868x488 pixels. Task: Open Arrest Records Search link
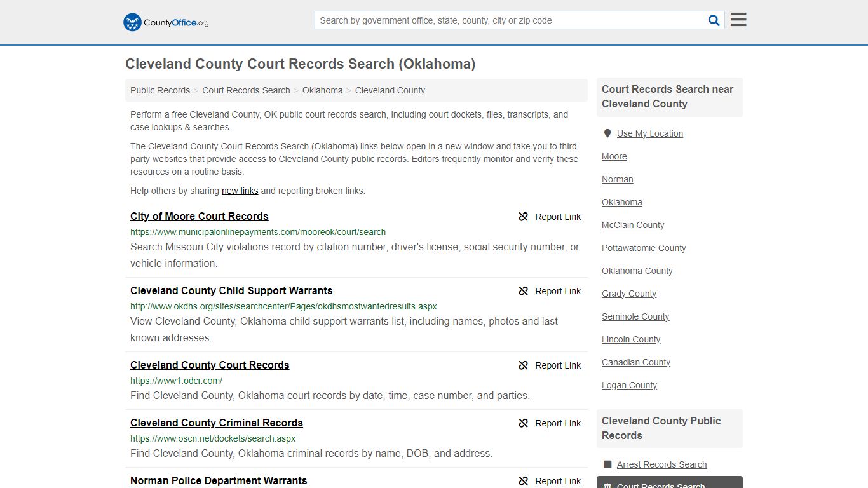point(661,464)
